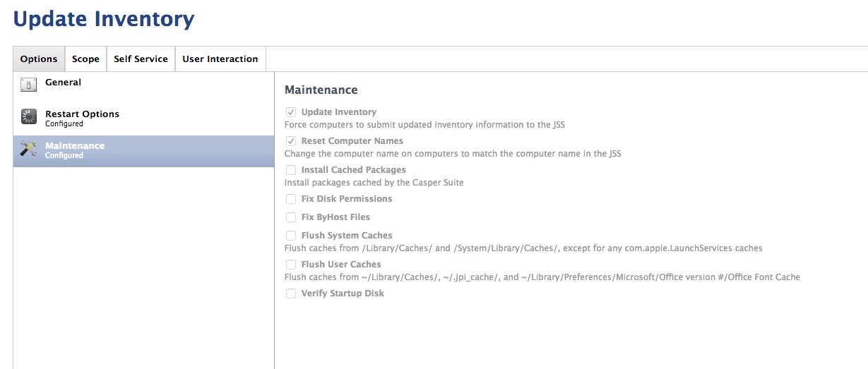The height and width of the screenshot is (369, 868).
Task: Select the Maintenance payload label in sidebar
Action: coord(75,146)
